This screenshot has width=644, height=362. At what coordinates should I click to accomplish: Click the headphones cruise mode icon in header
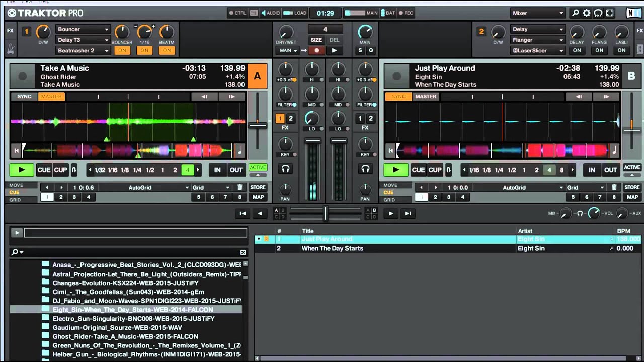598,13
